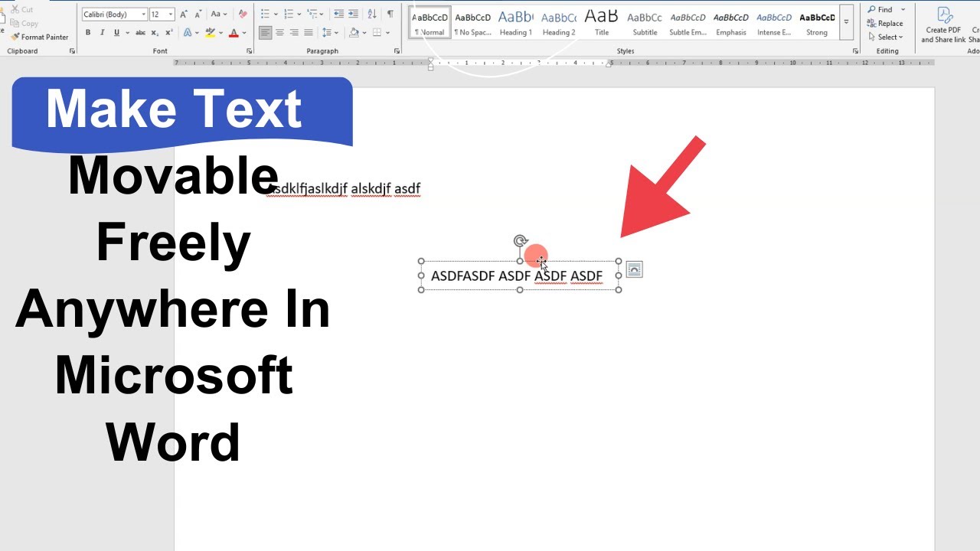
Task: Apply multilevel list
Action: coord(312,14)
